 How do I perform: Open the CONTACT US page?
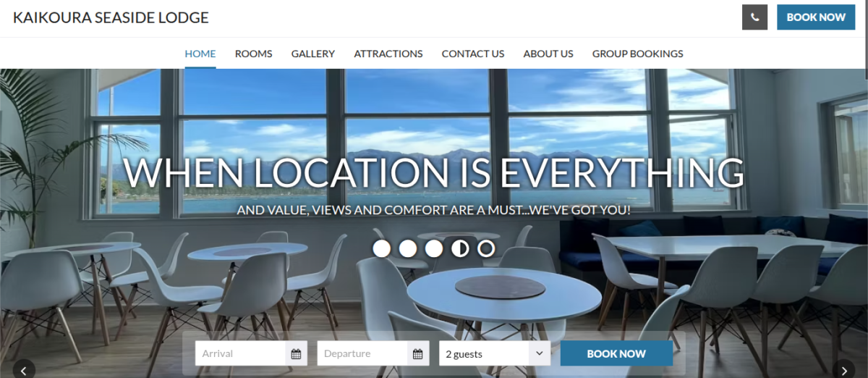tap(473, 54)
